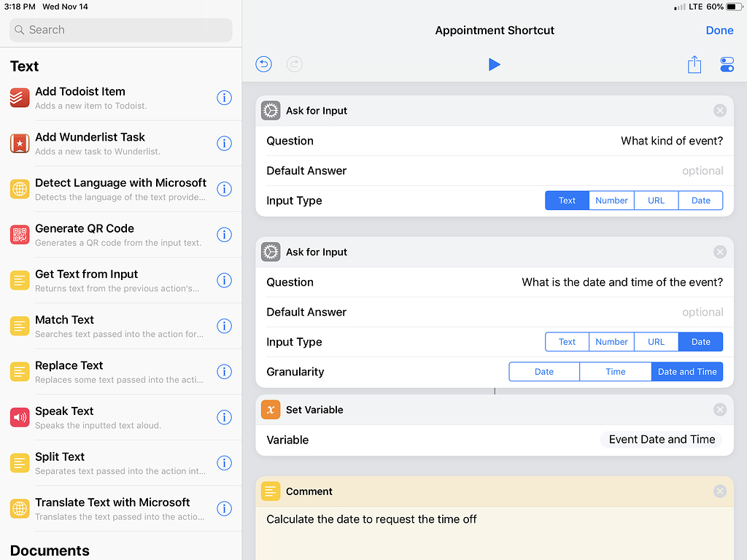The height and width of the screenshot is (560, 747).
Task: Show info for Speak Text action
Action: click(225, 417)
